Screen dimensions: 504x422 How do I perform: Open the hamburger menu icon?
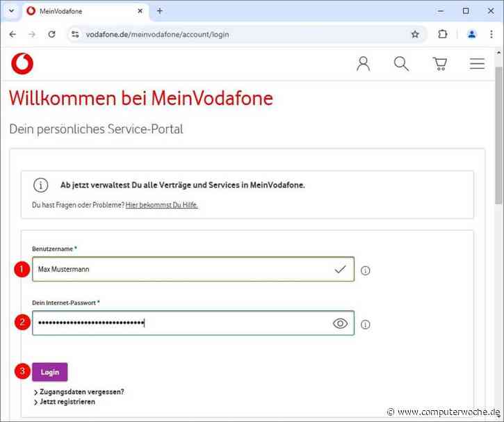click(x=477, y=64)
